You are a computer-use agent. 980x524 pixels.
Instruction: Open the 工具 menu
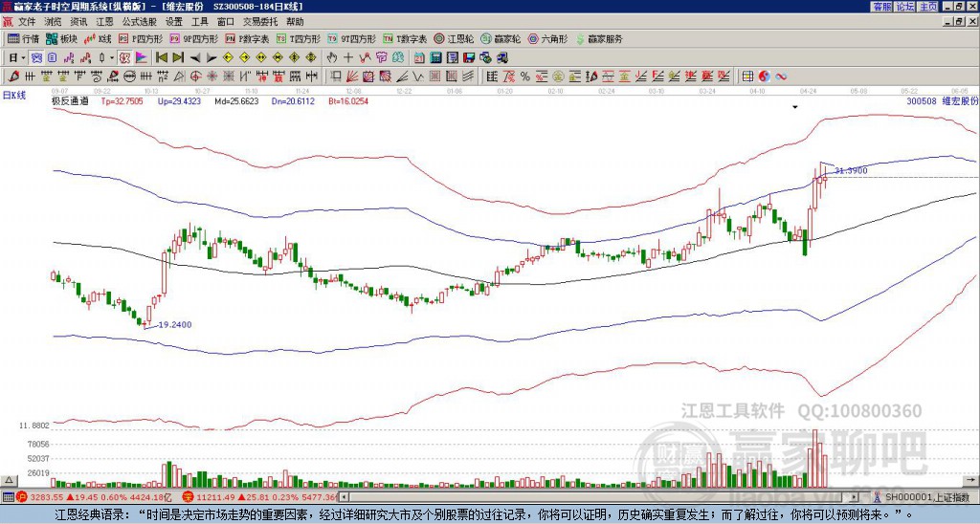199,22
